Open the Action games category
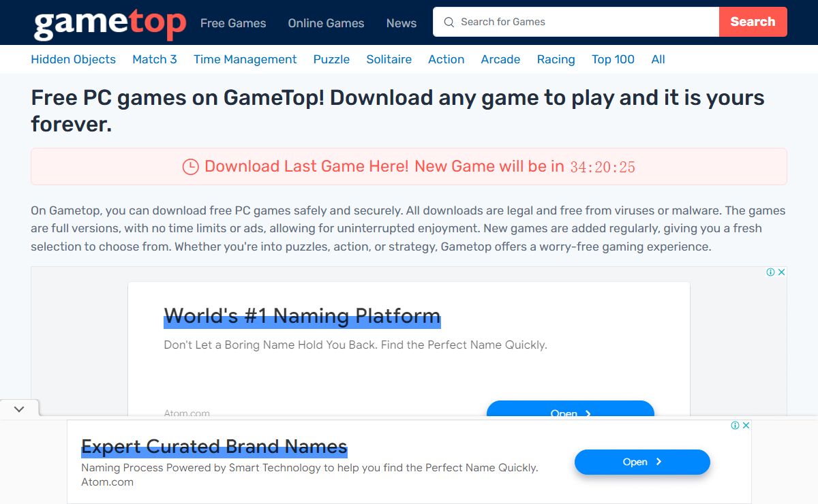Screen dimensions: 818x504 (x=446, y=59)
